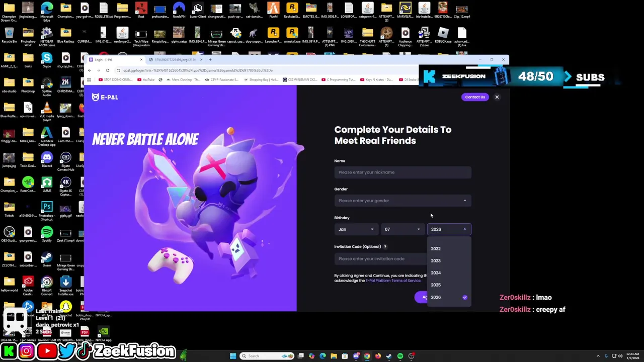644x362 pixels.
Task: Click the invitation code help icon
Action: [385, 247]
